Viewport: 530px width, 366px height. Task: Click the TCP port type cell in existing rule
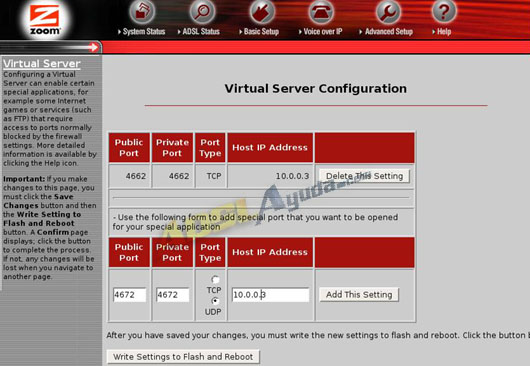tap(210, 176)
